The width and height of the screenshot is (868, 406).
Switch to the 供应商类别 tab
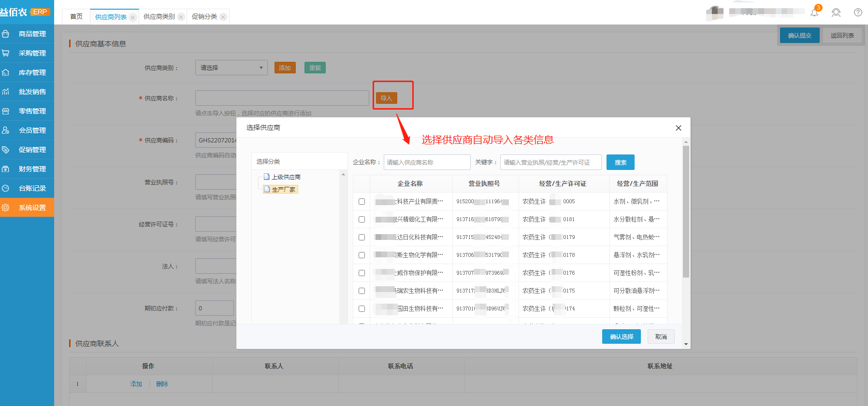[x=159, y=17]
